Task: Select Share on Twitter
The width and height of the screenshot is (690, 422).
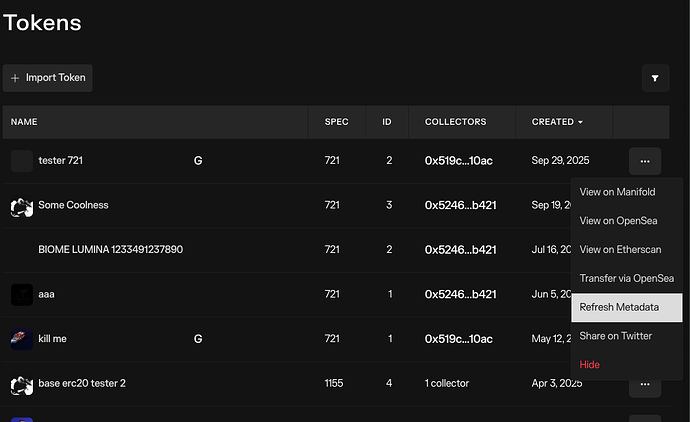Action: (x=615, y=336)
